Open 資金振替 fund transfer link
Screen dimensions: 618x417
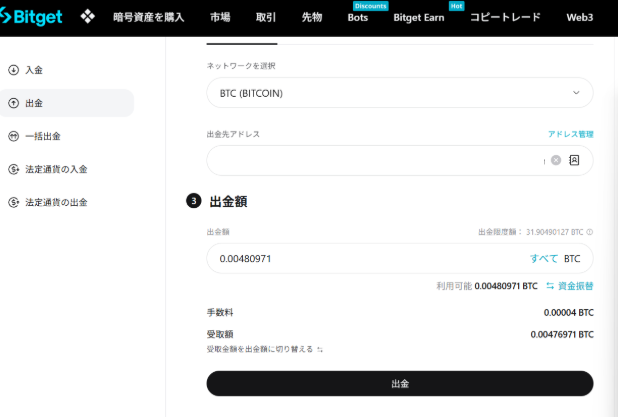[x=575, y=286]
